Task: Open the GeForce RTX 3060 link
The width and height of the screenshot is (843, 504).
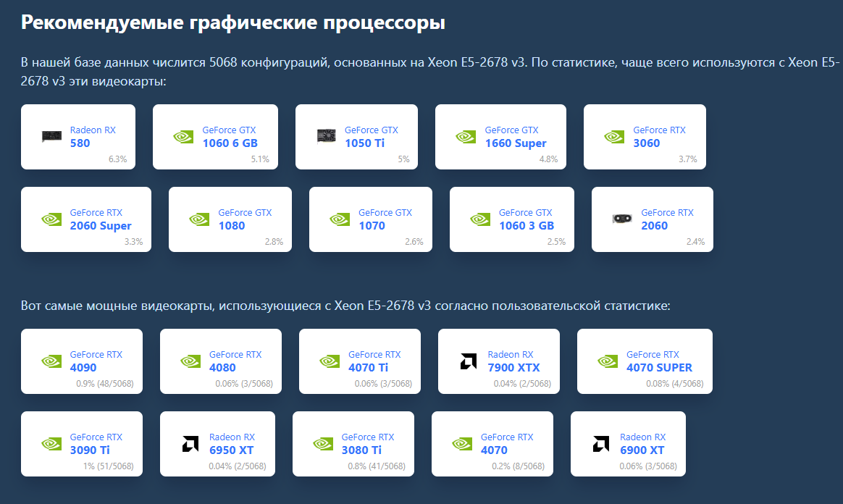Action: pos(659,136)
